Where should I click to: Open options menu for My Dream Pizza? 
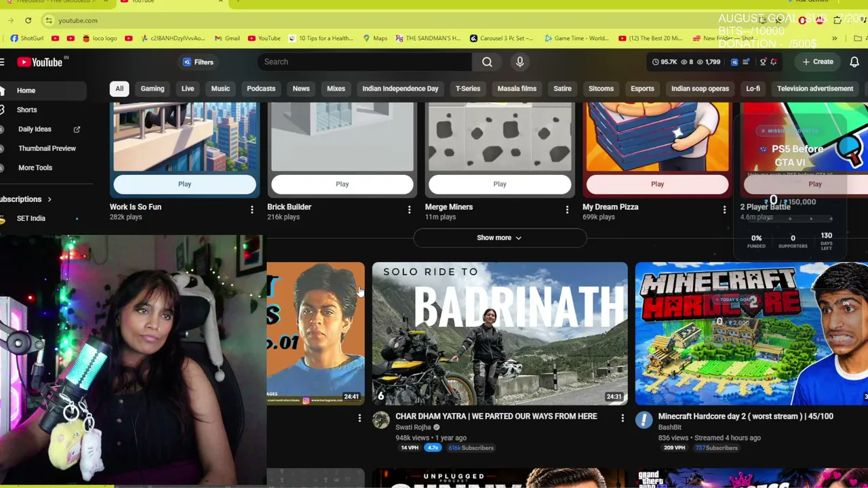tap(724, 210)
